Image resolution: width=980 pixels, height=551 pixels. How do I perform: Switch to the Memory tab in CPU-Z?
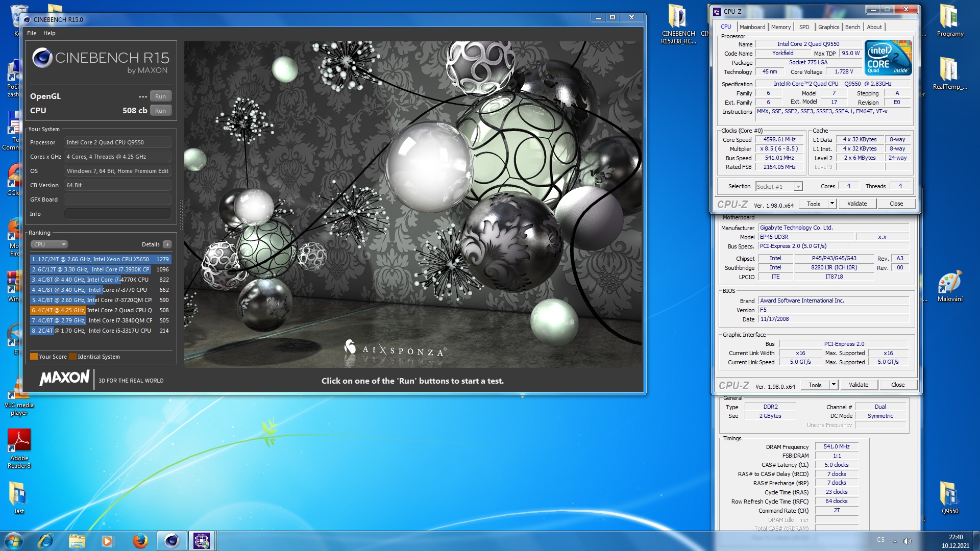point(781,27)
